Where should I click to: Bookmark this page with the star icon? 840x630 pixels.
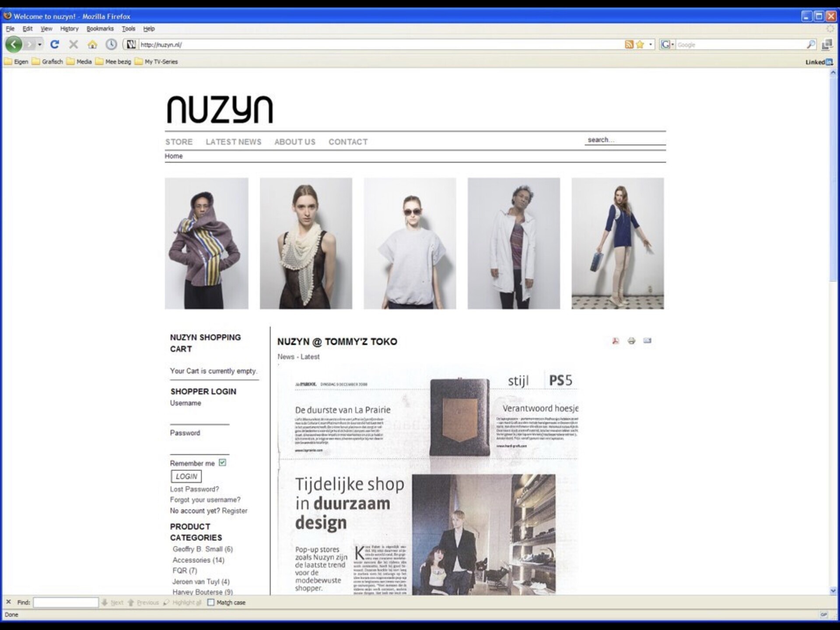pos(640,44)
